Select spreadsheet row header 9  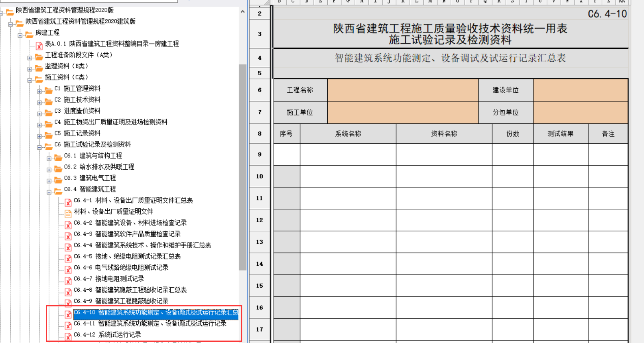(259, 155)
